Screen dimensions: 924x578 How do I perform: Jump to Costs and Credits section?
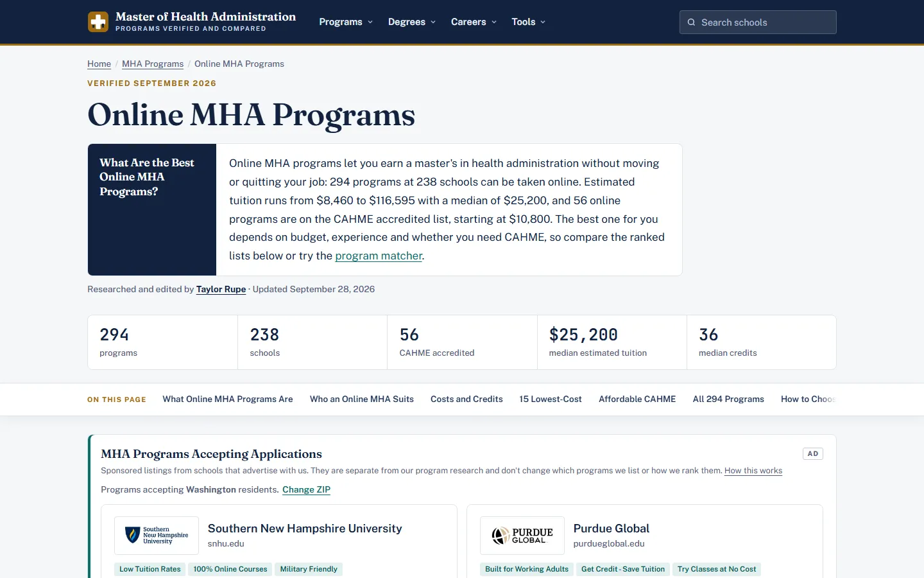[466, 399]
